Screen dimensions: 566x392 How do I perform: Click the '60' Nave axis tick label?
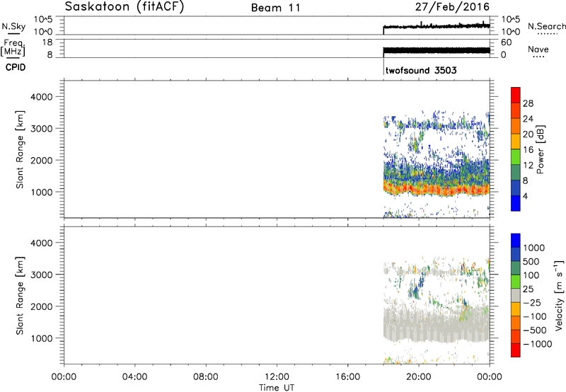[506, 42]
